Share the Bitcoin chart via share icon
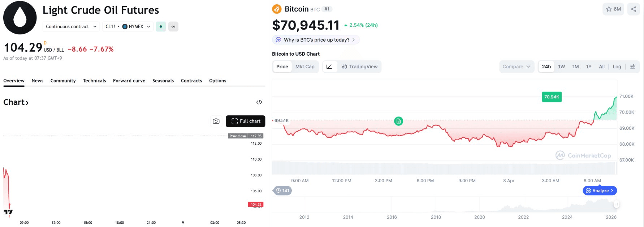Screen dimensions: 644x227 click(633, 9)
